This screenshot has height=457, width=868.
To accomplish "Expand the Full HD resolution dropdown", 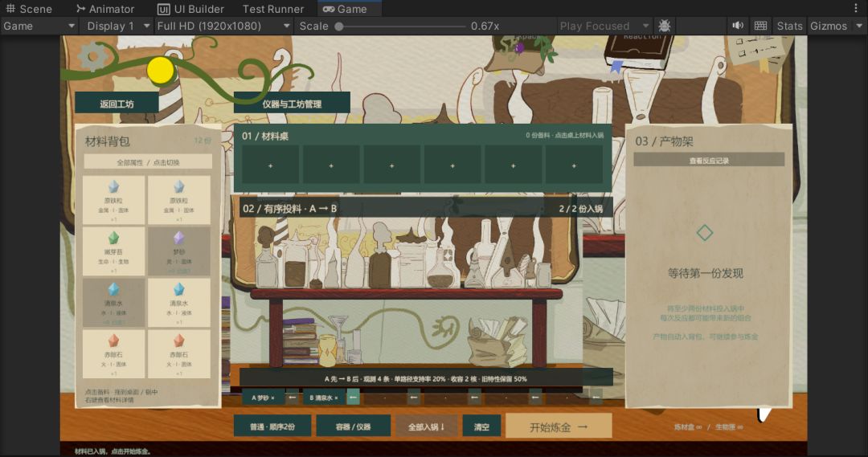I will [223, 26].
